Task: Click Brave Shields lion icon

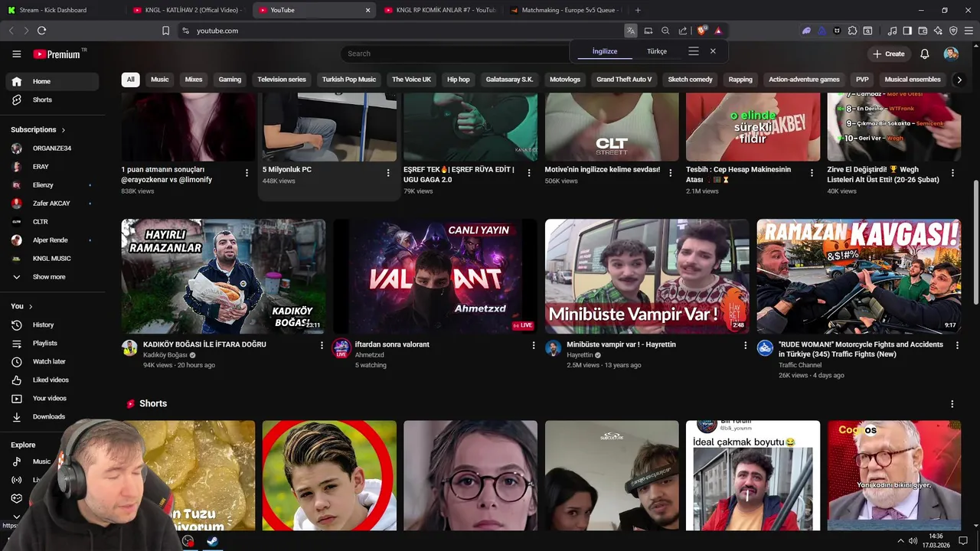Action: tap(701, 31)
